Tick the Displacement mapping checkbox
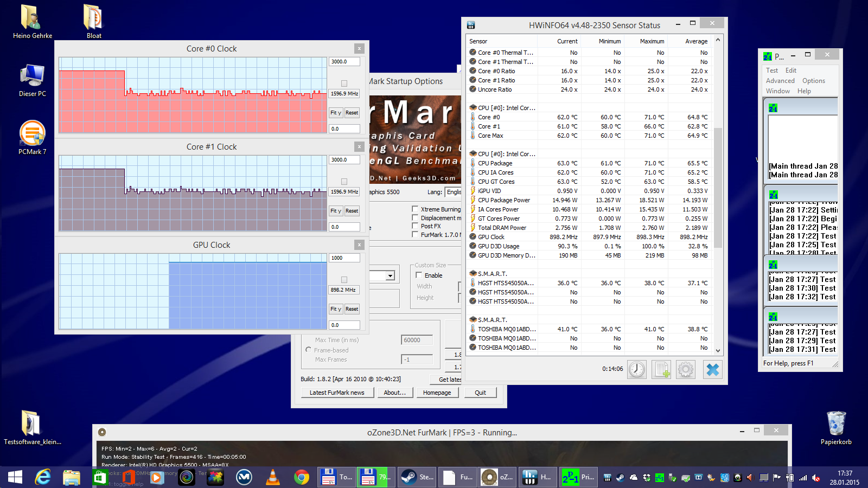 click(x=415, y=217)
